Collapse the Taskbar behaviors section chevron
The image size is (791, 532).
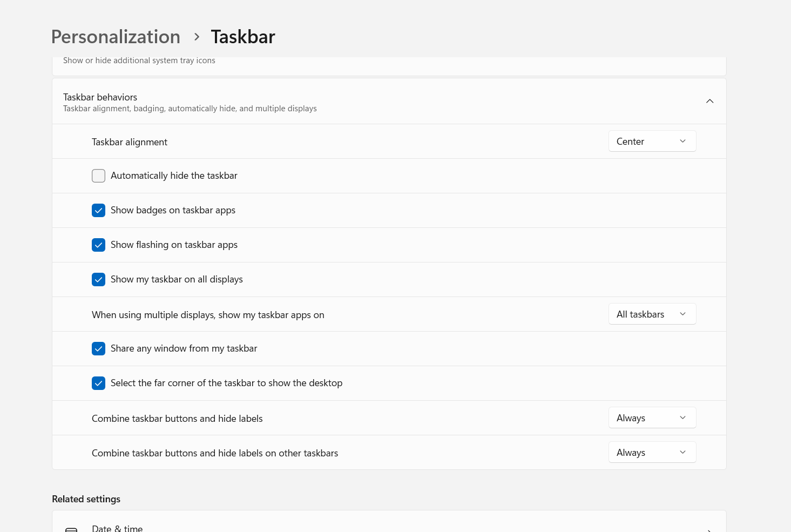pos(709,101)
